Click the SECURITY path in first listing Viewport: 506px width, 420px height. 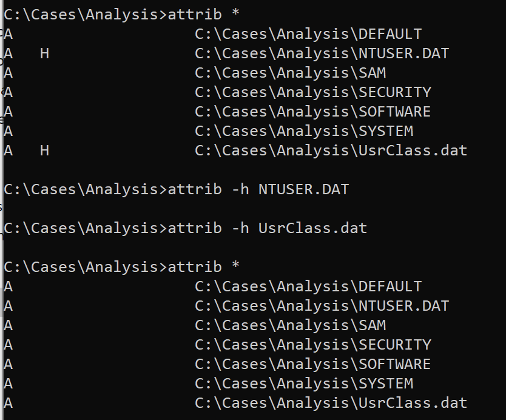click(312, 92)
